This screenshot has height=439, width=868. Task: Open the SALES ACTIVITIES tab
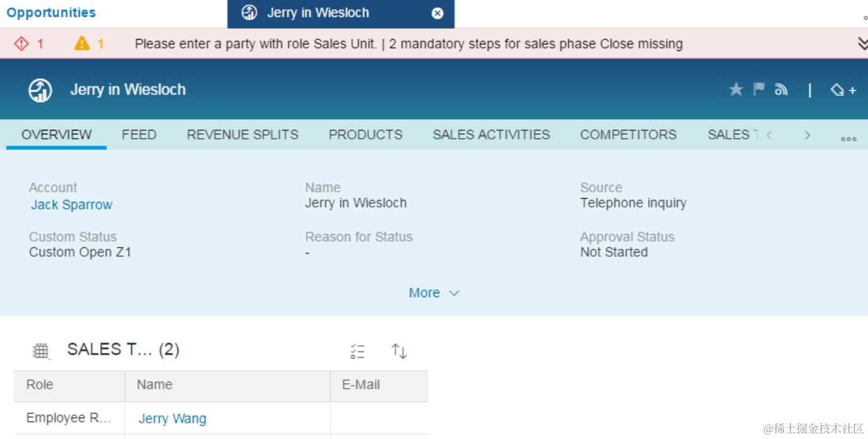tap(491, 134)
